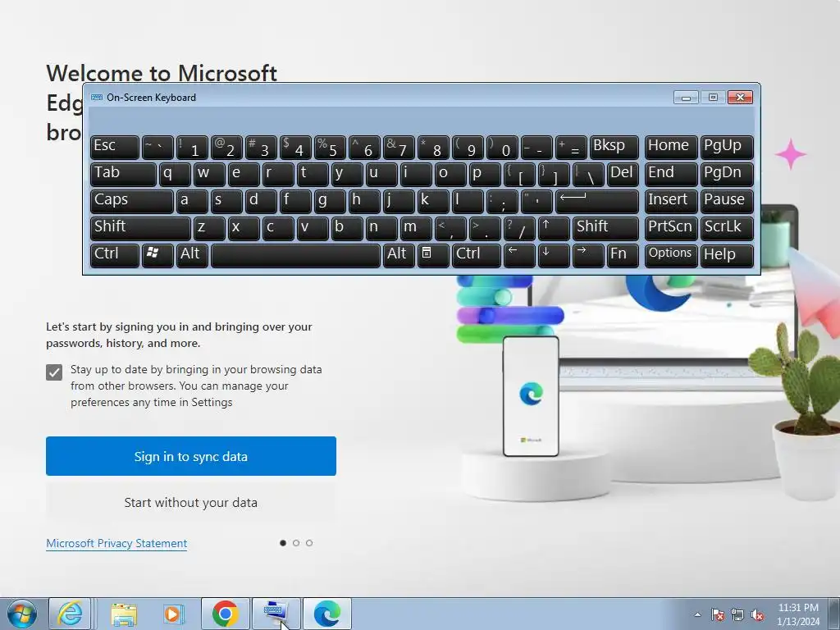The image size is (840, 630).
Task: Click the down arrow key on the keyboard
Action: pyautogui.click(x=554, y=255)
